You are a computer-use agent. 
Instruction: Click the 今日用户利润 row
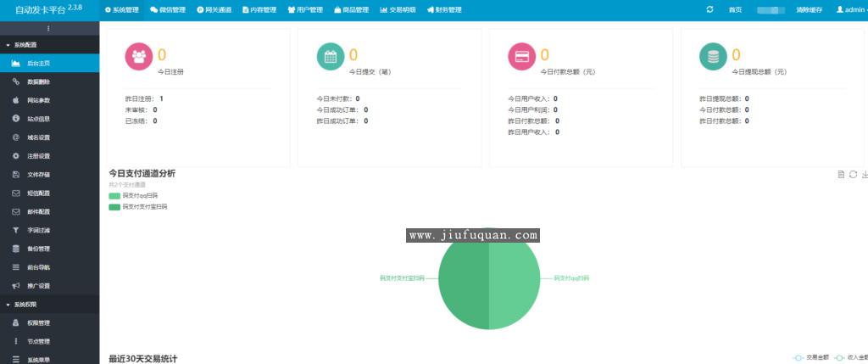(x=532, y=109)
